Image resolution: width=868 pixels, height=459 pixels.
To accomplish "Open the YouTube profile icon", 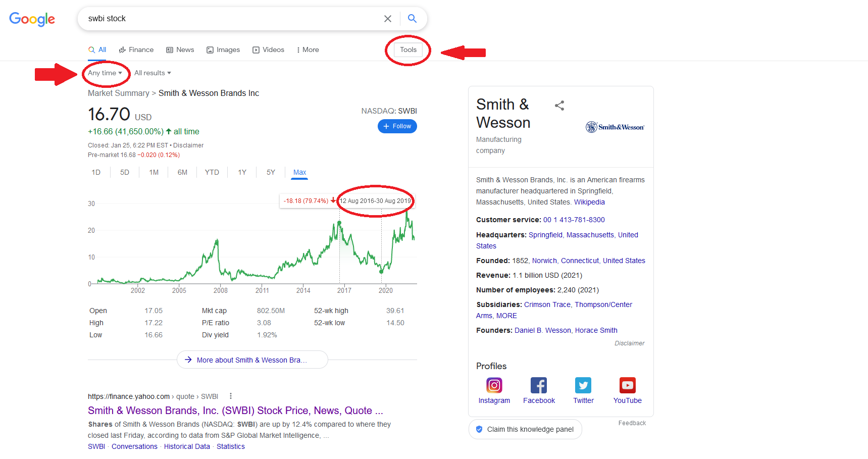I will tap(628, 385).
